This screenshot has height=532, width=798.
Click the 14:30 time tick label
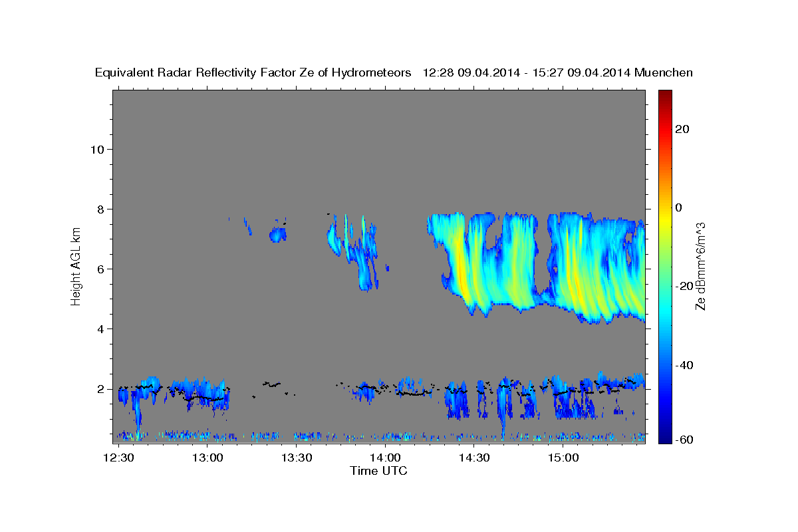point(474,458)
